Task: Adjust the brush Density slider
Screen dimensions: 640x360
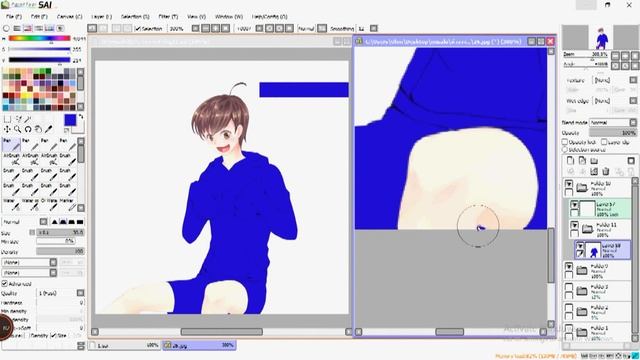Action: tap(60, 251)
